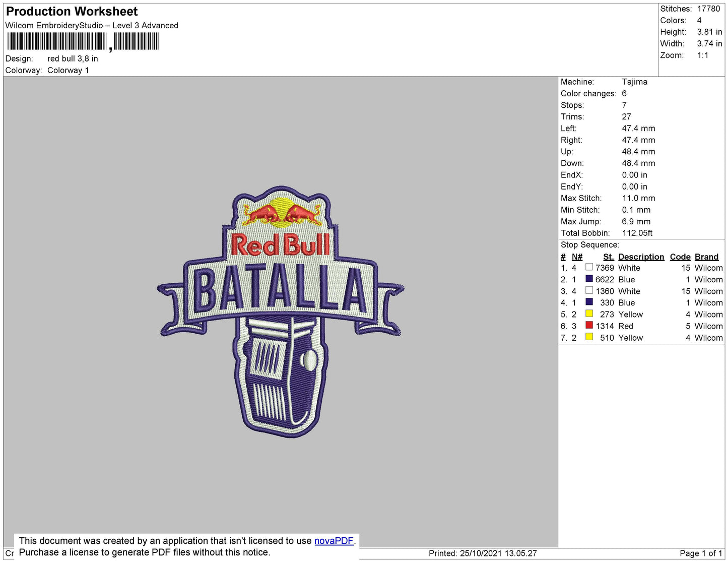The image size is (728, 563).
Task: Click the Total Bobbin value 112.05ft
Action: (x=637, y=233)
